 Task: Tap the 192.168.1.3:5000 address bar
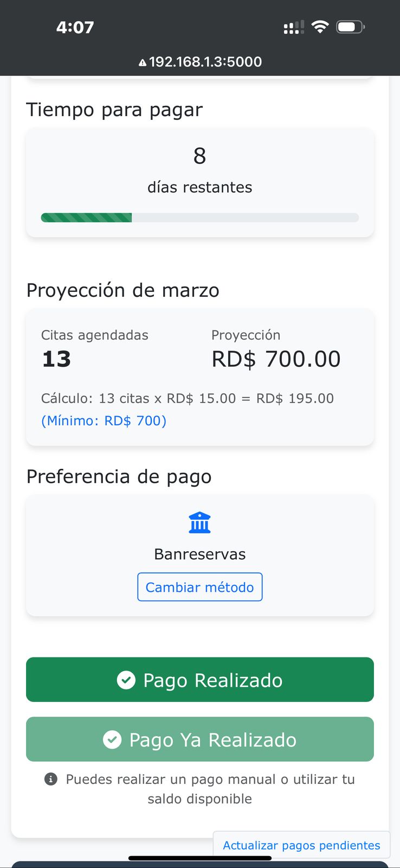[x=205, y=62]
